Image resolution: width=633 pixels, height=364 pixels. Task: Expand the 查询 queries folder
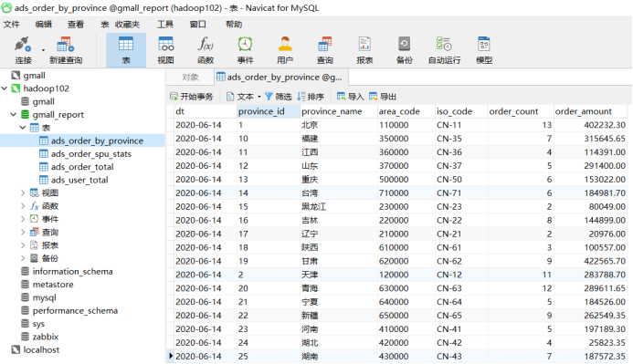click(23, 233)
